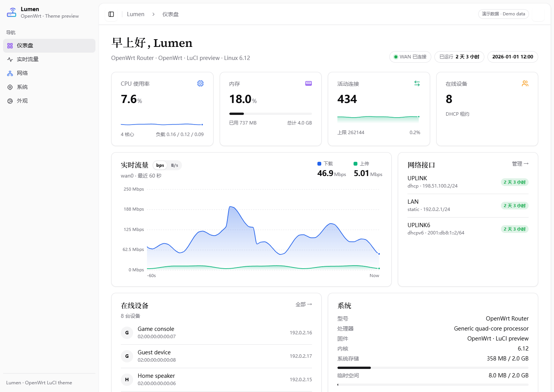Click the 演示数据 · Demo data badge
554x392 pixels.
[504, 14]
